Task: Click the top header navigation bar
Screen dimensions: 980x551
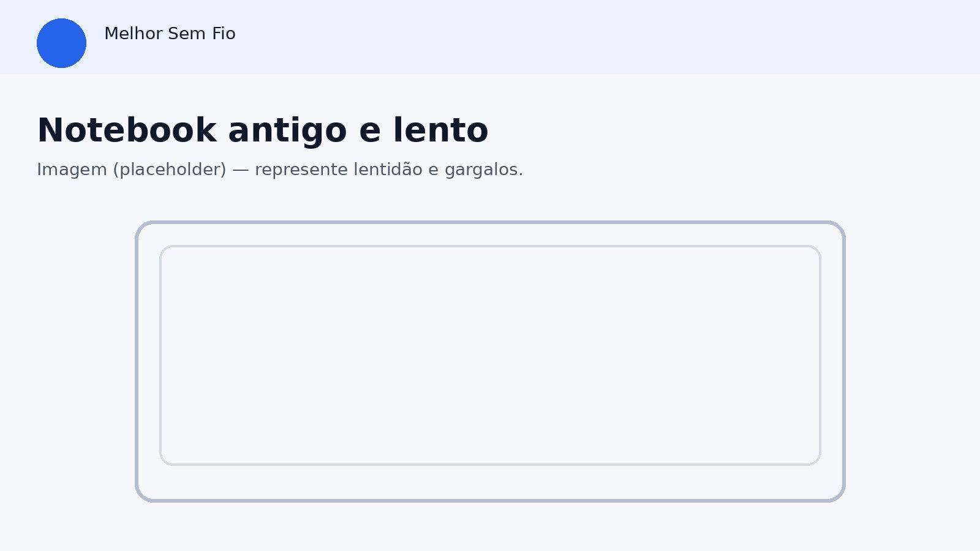Action: 490,37
